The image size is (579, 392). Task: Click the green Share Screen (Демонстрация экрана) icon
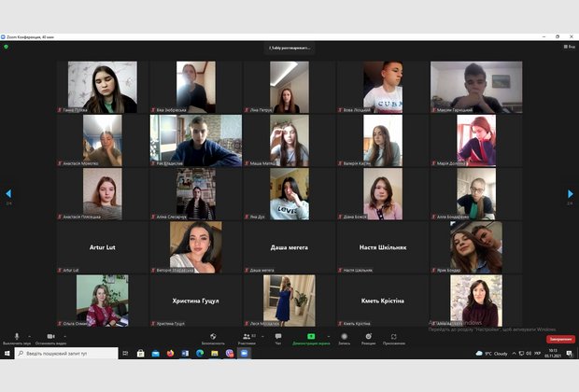311,337
